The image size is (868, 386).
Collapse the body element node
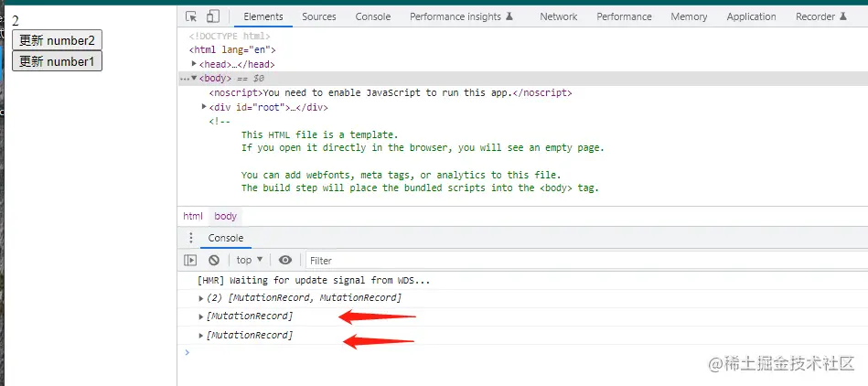tap(194, 79)
